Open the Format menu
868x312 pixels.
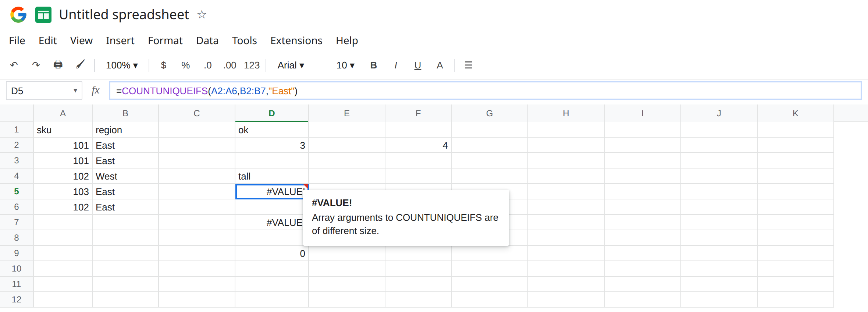tap(165, 40)
